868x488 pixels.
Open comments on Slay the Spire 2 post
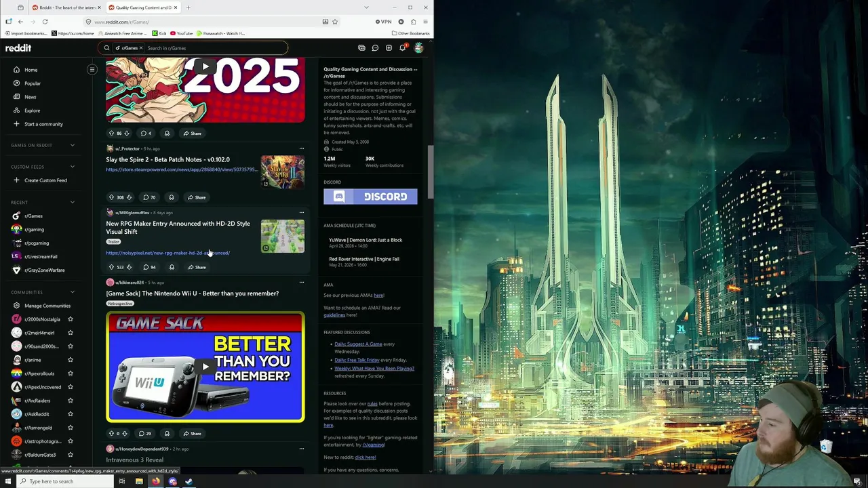[x=149, y=197]
